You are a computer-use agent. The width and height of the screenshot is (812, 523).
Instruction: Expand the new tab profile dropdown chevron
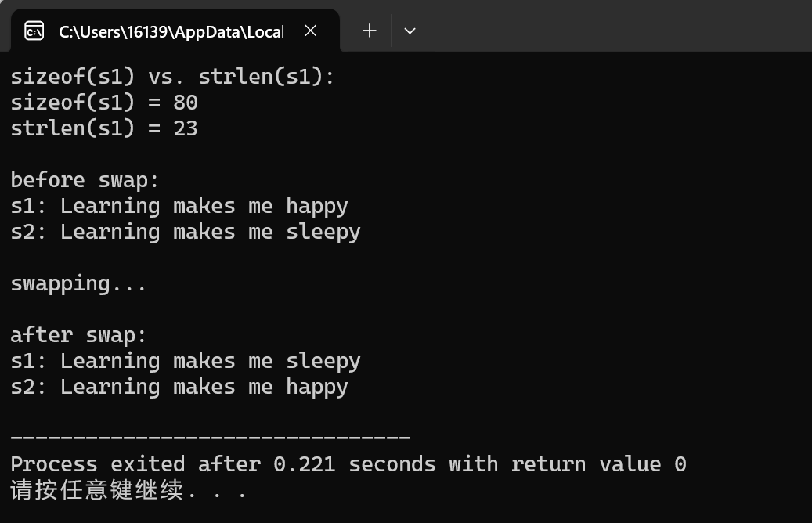click(410, 31)
